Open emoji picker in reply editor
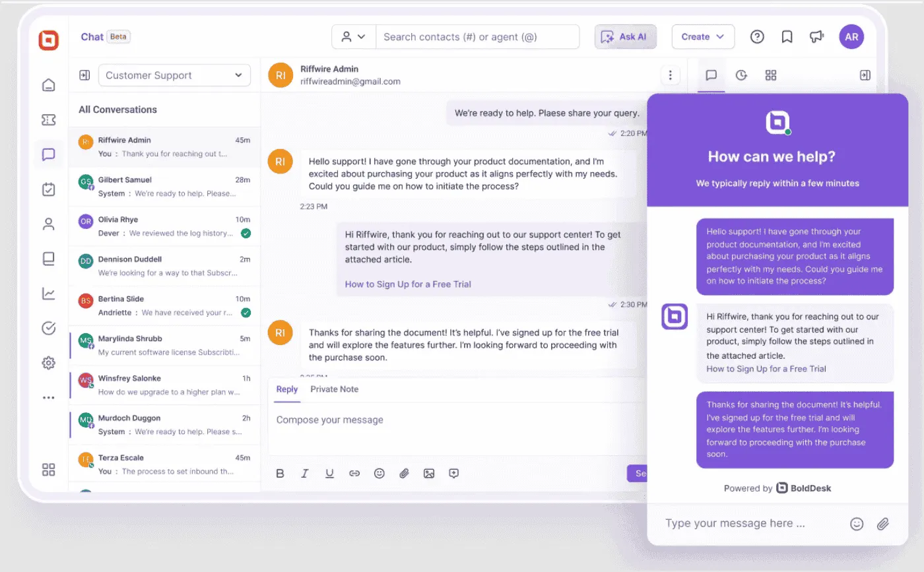The width and height of the screenshot is (924, 572). point(379,473)
